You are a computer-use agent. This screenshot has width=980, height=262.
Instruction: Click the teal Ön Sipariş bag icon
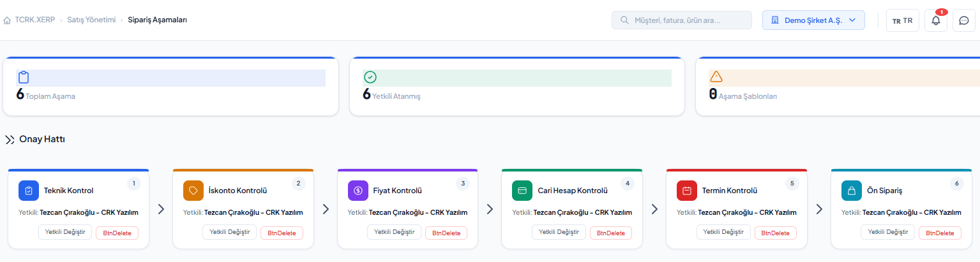[x=852, y=191]
